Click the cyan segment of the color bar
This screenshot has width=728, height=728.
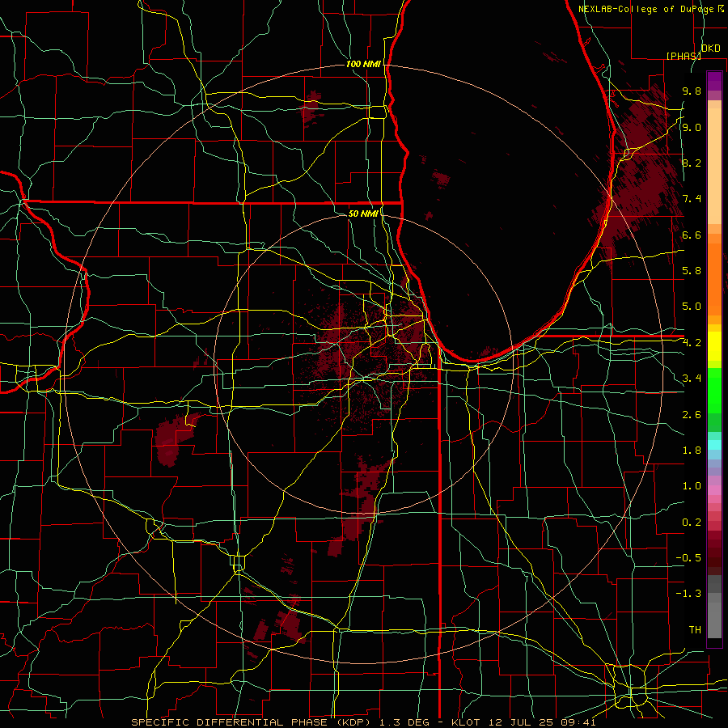pyautogui.click(x=714, y=445)
